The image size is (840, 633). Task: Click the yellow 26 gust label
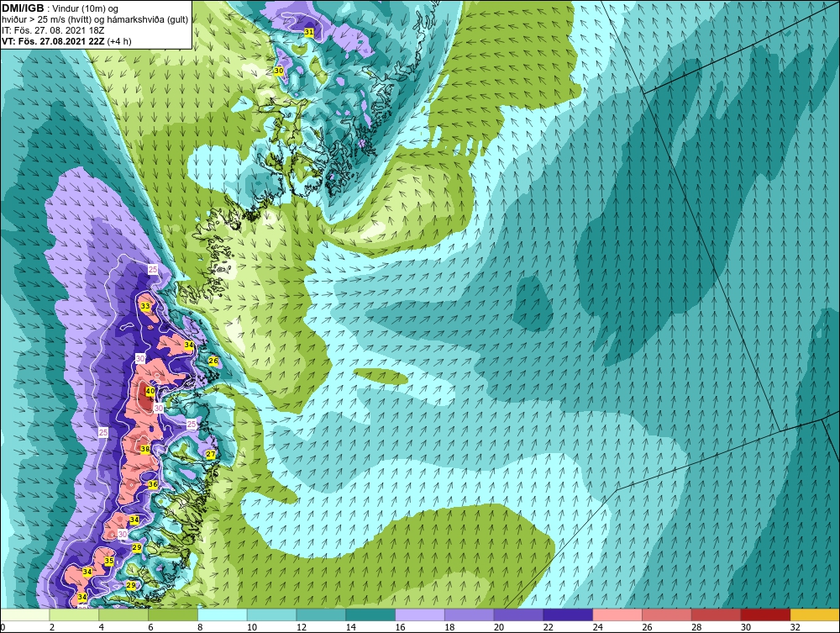coord(213,361)
